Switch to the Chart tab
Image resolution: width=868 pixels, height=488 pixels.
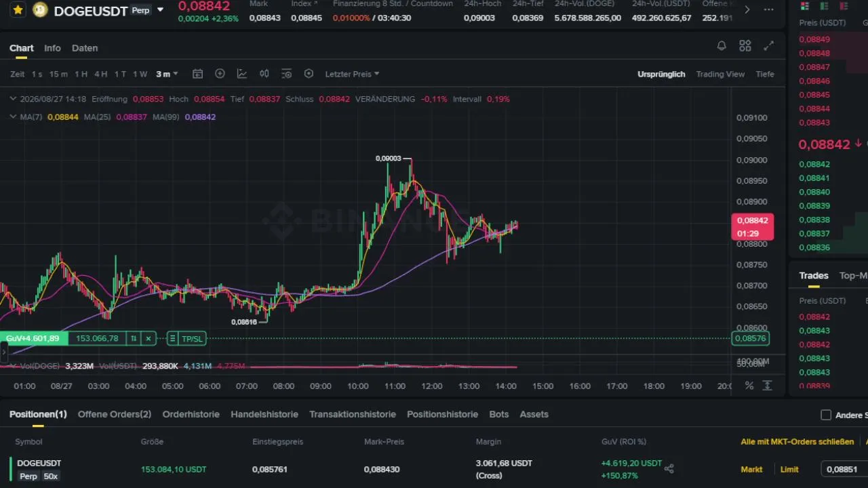pos(22,48)
